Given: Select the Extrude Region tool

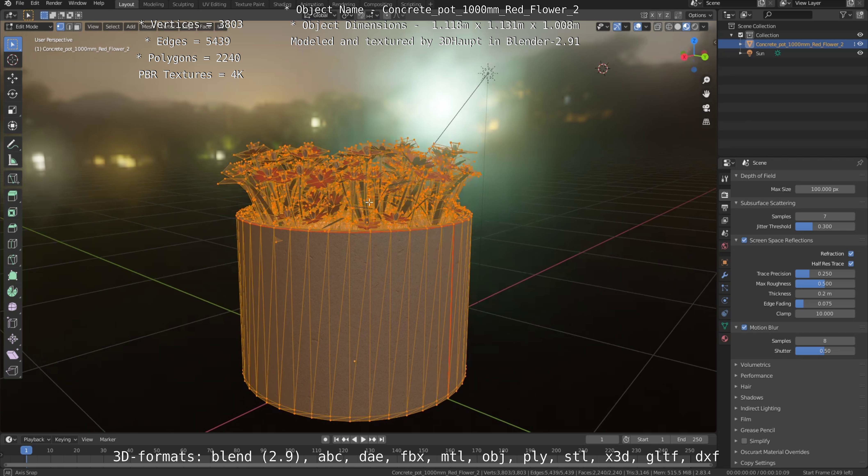Looking at the screenshot, I should 13,196.
